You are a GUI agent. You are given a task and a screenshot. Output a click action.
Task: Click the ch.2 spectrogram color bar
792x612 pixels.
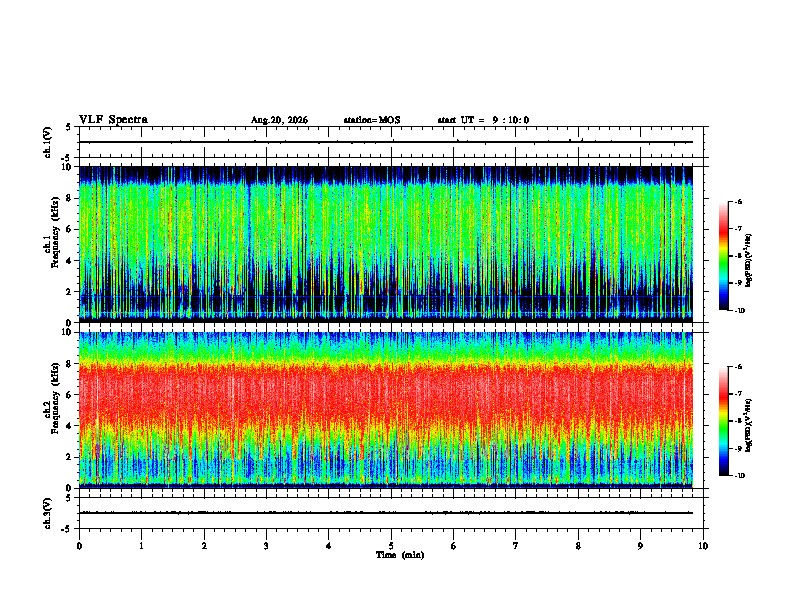(x=724, y=421)
